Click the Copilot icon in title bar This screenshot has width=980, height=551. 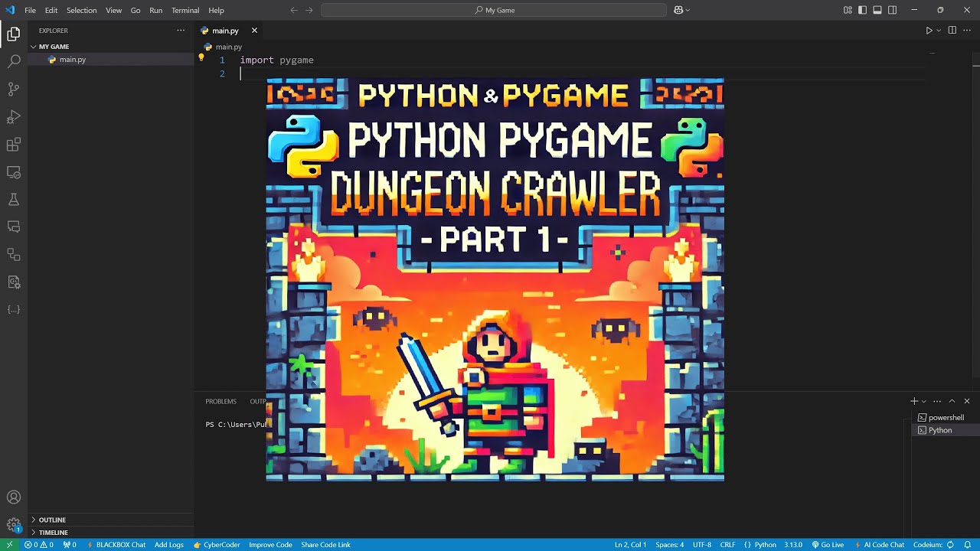click(679, 10)
